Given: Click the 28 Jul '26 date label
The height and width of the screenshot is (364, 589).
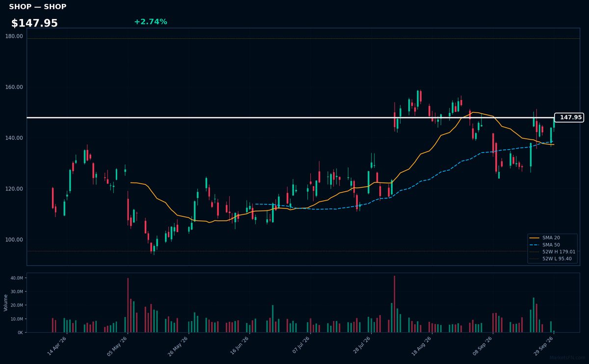Looking at the screenshot, I should 362,347.
